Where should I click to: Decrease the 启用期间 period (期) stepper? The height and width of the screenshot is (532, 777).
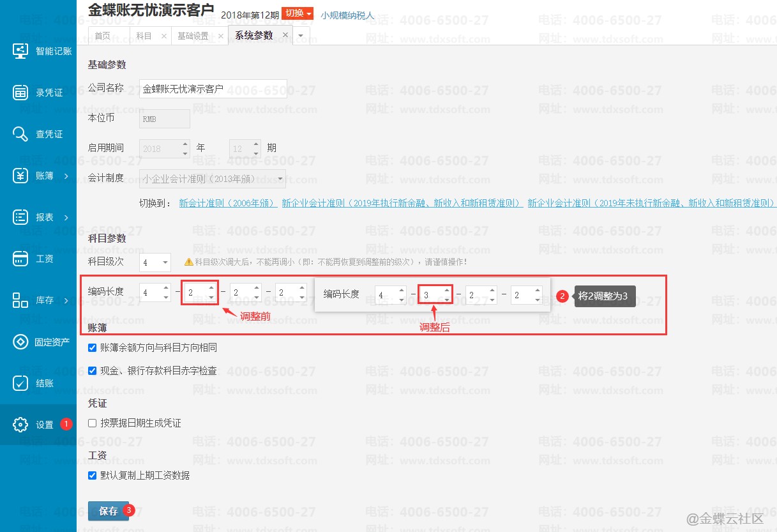tap(257, 153)
